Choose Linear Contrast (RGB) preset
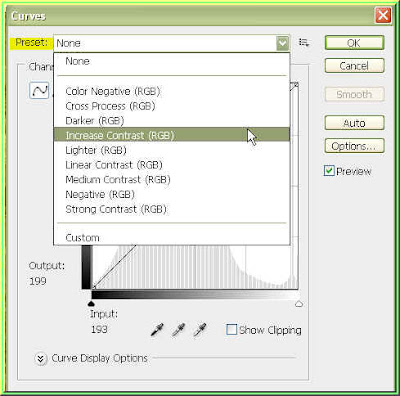The image size is (400, 396). [172, 165]
